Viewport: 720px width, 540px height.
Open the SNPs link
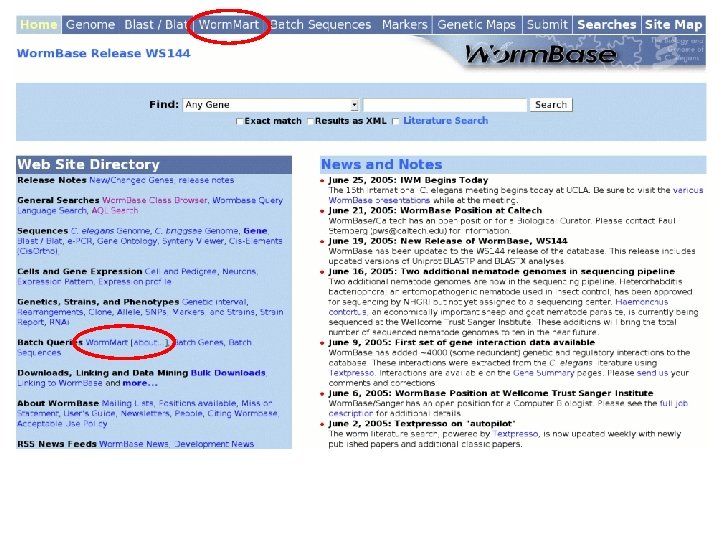click(156, 312)
